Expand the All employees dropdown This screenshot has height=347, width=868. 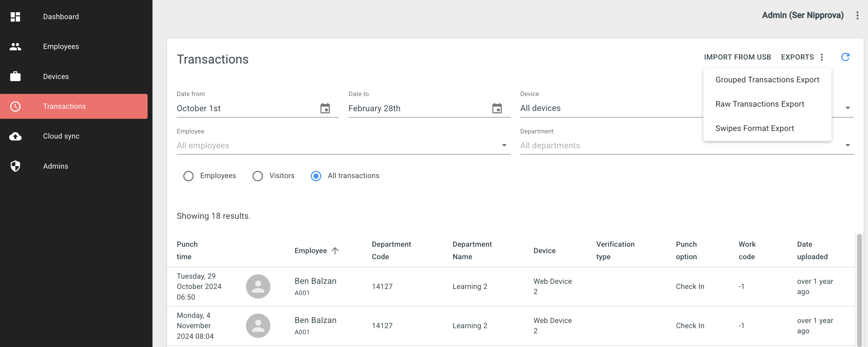coord(343,145)
